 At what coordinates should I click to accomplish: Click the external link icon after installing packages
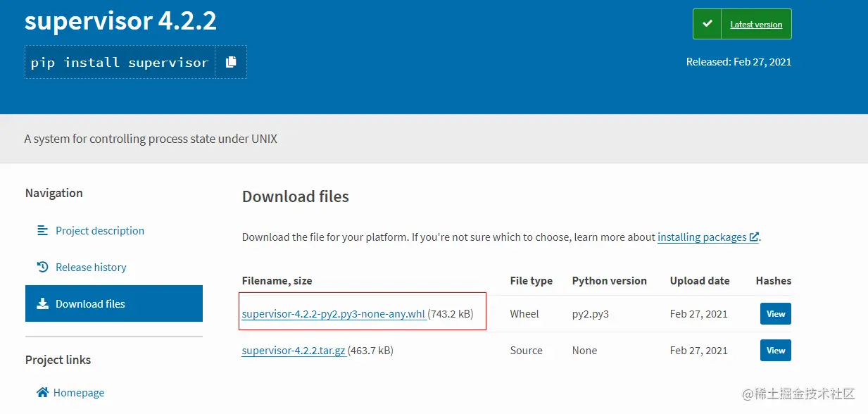[754, 237]
